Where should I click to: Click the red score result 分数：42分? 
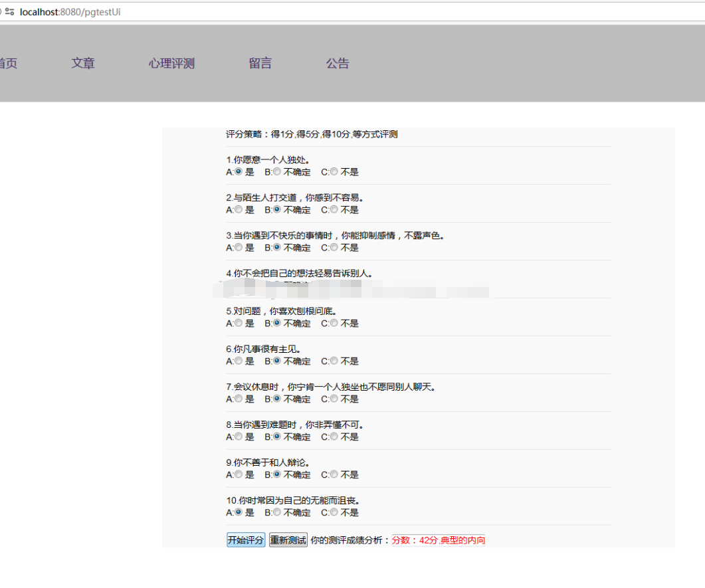click(438, 540)
